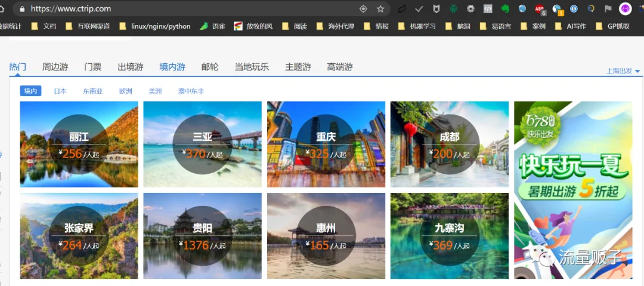The width and height of the screenshot is (644, 286).
Task: Select the 日本 region filter
Action: [60, 91]
